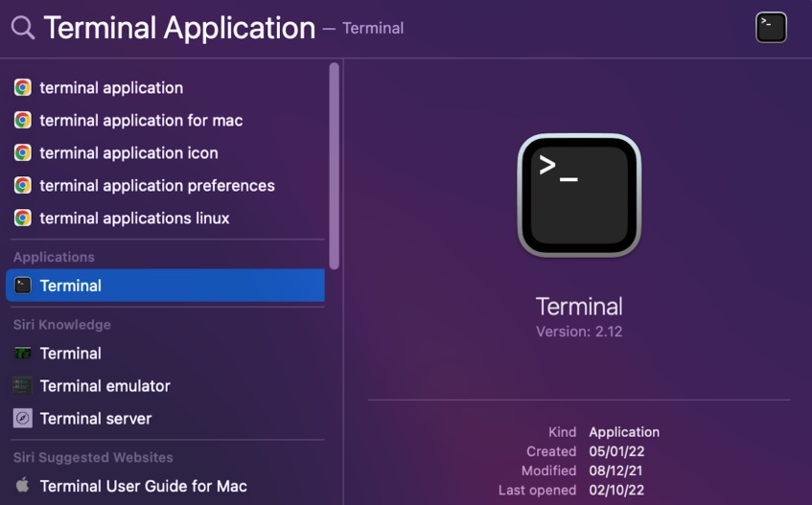
Task: Click Chrome icon next to "terminal application icon"
Action: pos(23,152)
